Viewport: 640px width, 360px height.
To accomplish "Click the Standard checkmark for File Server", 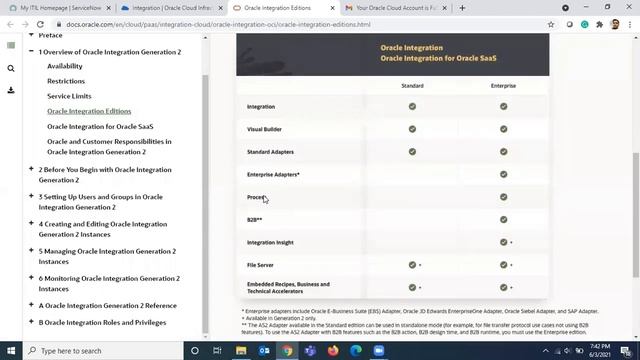I will click(x=412, y=265).
